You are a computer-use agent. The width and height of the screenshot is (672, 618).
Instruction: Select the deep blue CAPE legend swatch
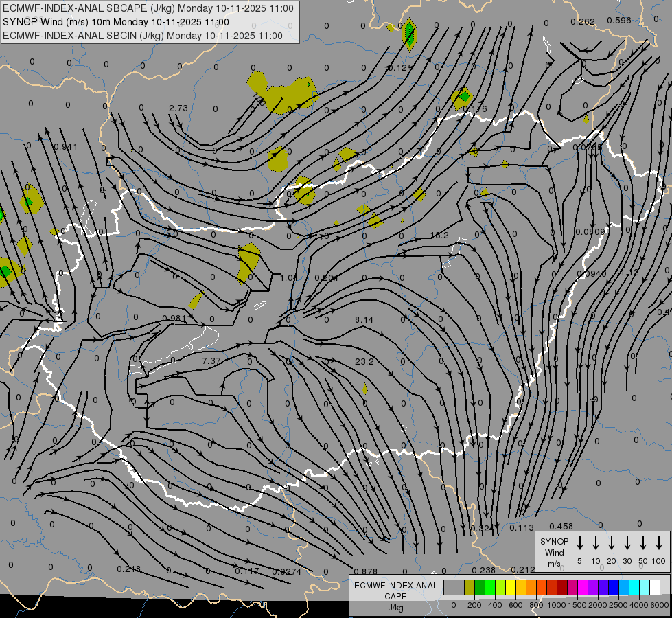[x=614, y=588]
